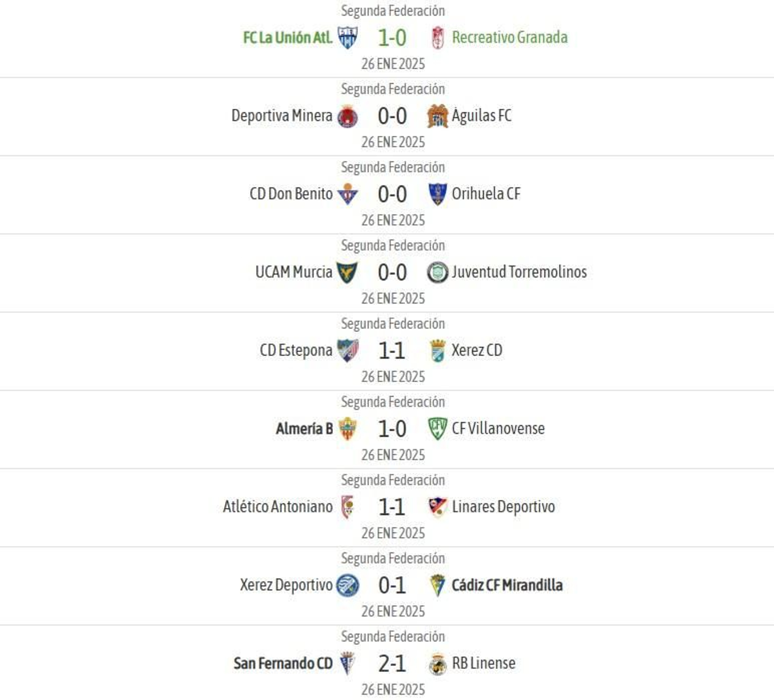774x700 pixels.
Task: Open Segunda Federación from the top match
Action: [393, 11]
